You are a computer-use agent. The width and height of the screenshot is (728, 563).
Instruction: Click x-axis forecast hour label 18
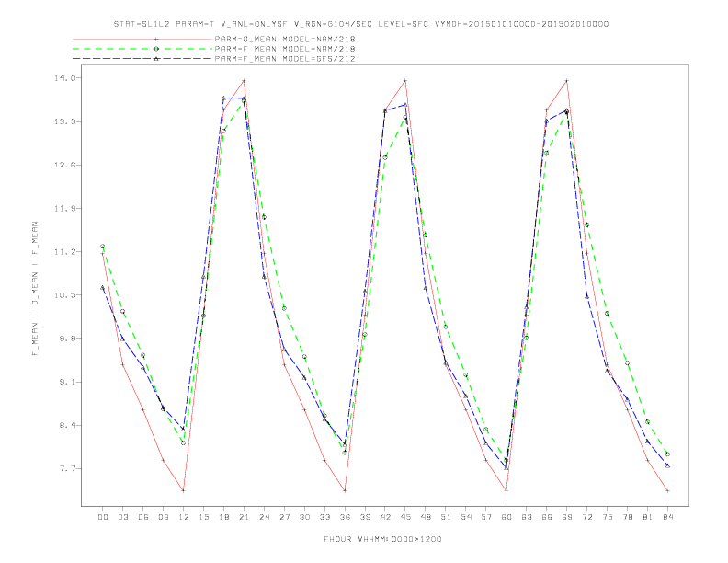(x=223, y=517)
